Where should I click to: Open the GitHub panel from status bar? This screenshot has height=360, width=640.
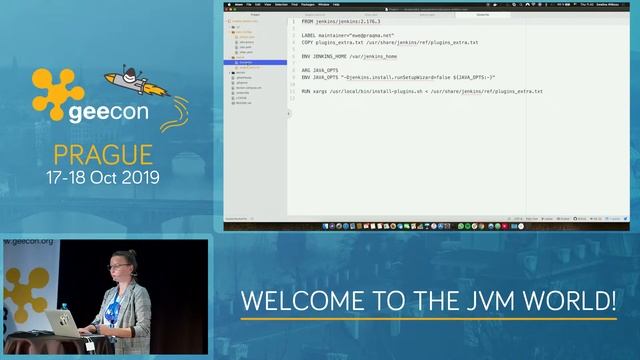580,219
